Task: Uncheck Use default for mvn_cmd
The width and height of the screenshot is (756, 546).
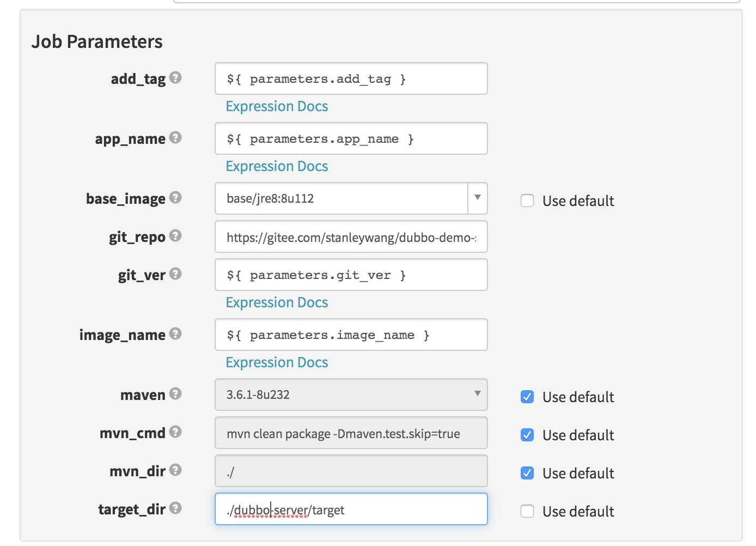Action: 527,435
